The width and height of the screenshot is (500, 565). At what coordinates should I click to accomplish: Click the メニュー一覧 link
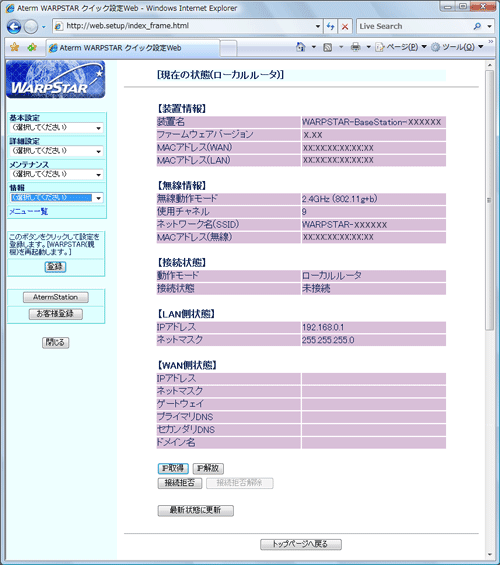(28, 212)
